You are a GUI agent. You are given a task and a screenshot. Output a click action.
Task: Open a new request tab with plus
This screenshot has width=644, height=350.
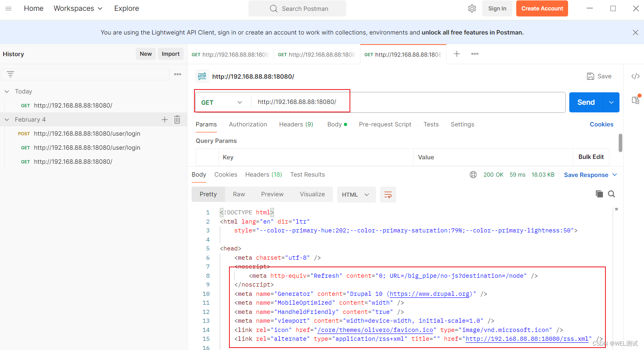pos(457,54)
